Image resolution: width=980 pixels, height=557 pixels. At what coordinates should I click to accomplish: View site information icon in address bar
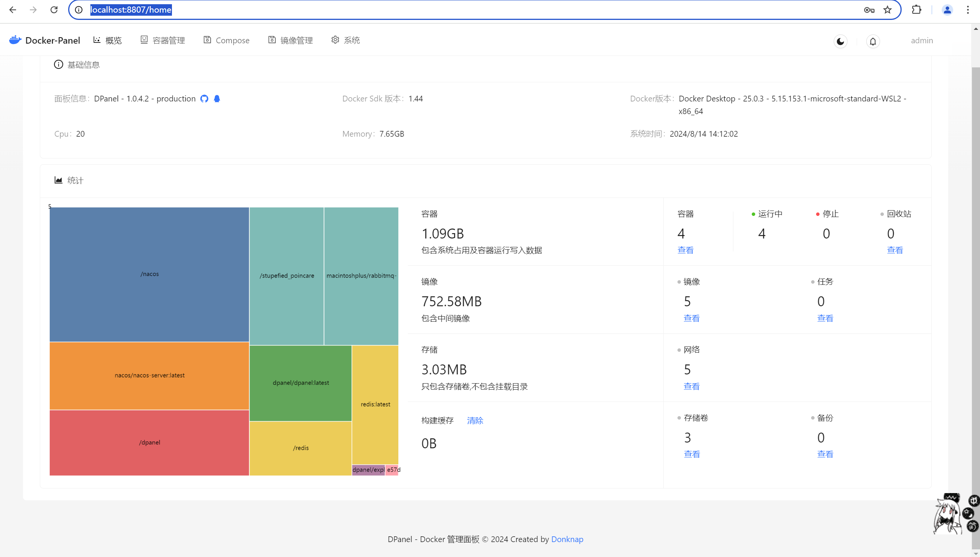79,10
